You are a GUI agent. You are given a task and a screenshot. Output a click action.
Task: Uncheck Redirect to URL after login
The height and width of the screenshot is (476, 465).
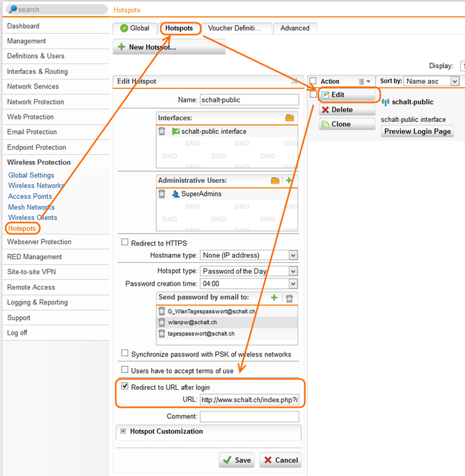(125, 387)
